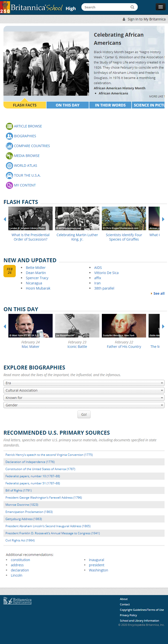
Task: Open the African Americans link
Action: coord(113,93)
